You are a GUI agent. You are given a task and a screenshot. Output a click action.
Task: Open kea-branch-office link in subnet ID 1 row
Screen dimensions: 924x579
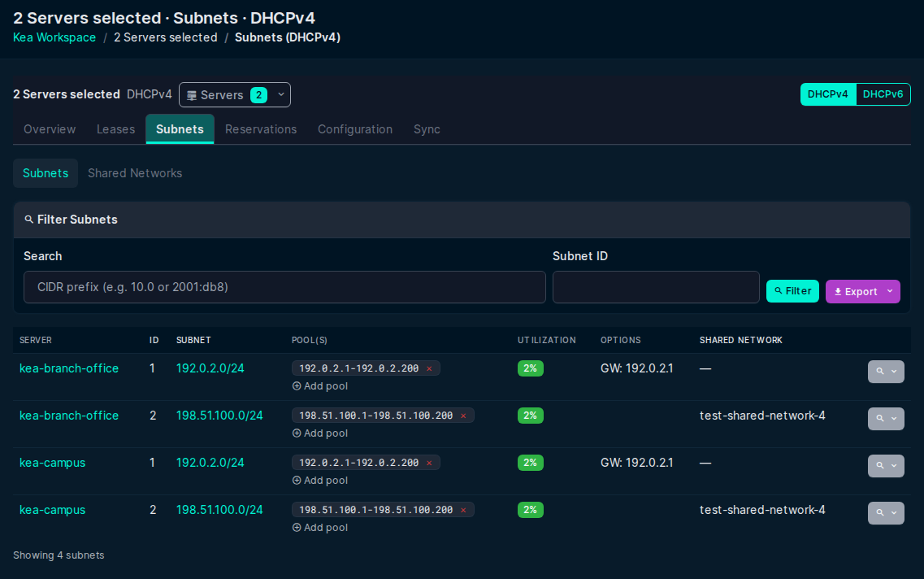click(x=69, y=368)
